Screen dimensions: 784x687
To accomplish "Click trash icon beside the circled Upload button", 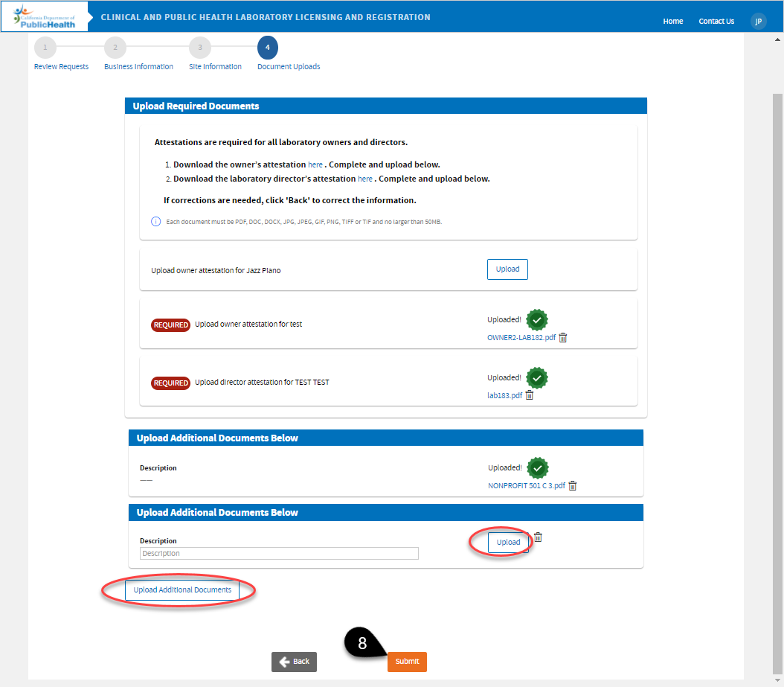I will pos(539,537).
